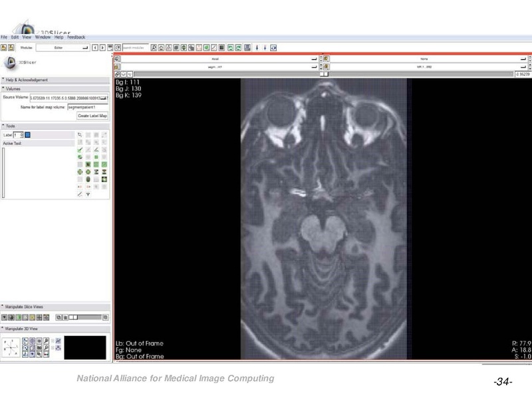532x399 pixels.
Task: Select the diagonal-line tool, bottom left of Tools grid
Action: pos(80,194)
